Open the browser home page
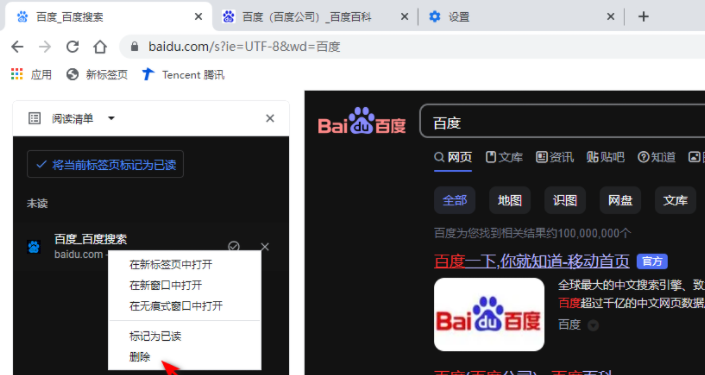 click(100, 46)
